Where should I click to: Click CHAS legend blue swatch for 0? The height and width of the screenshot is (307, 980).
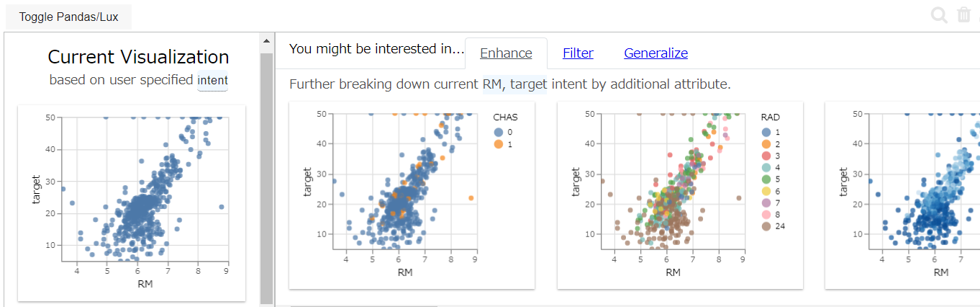click(x=498, y=133)
